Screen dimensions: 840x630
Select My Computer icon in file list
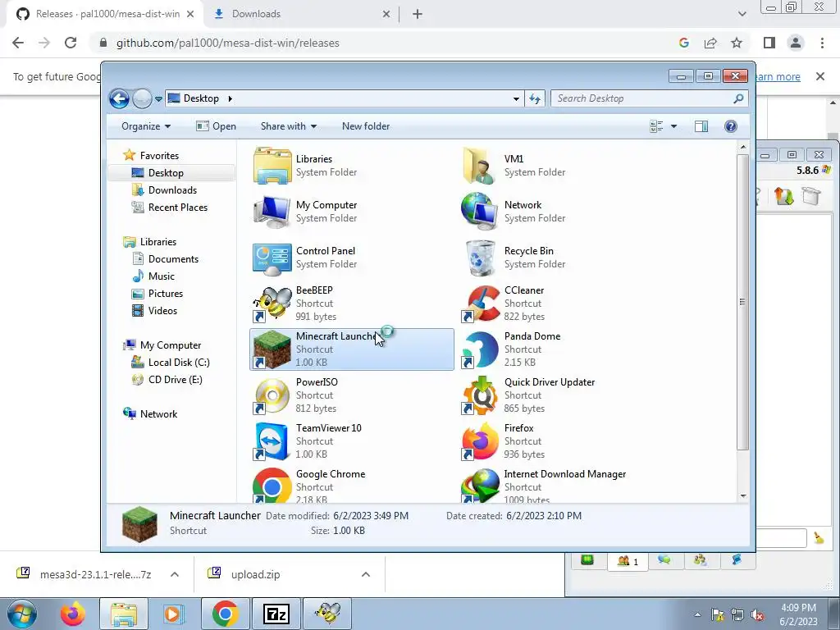[x=272, y=212]
